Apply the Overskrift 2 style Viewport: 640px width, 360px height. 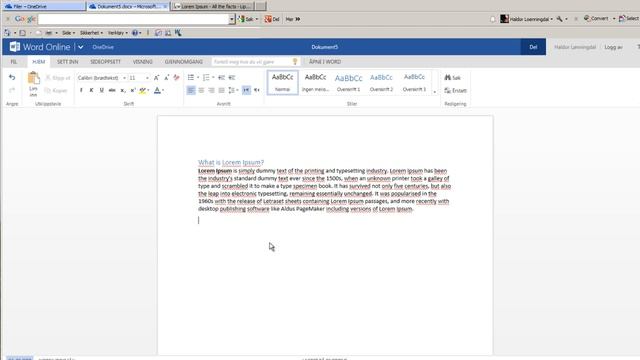(381, 82)
